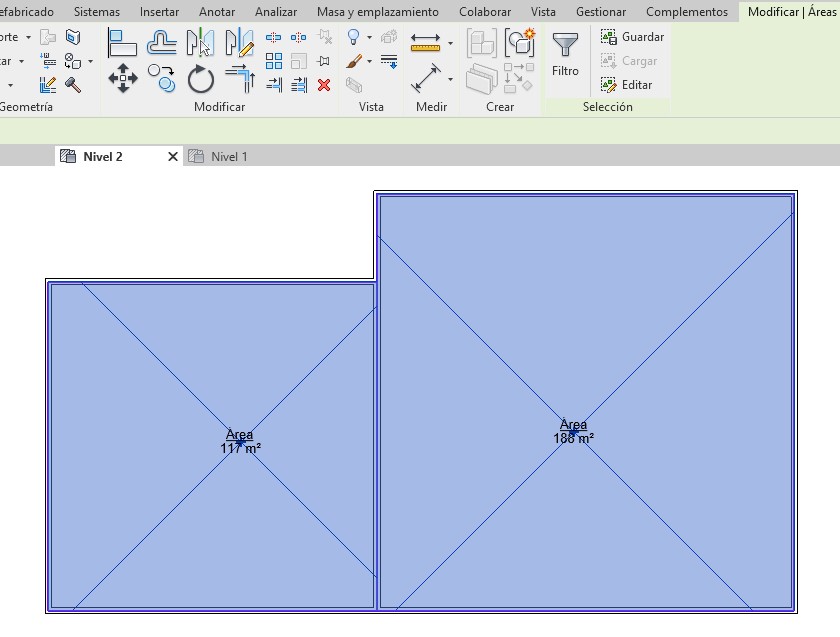Switch to the Nivel 1 view tab
Viewport: 840px width, 637px height.
point(228,157)
